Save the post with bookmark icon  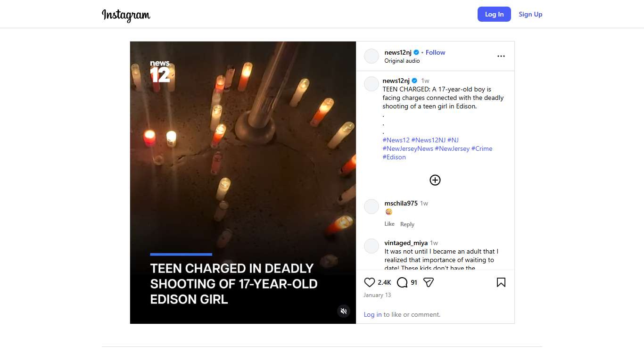[501, 282]
